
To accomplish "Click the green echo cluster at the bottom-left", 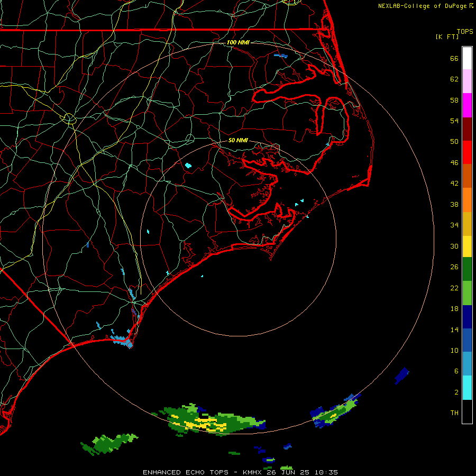I will 109,444.
